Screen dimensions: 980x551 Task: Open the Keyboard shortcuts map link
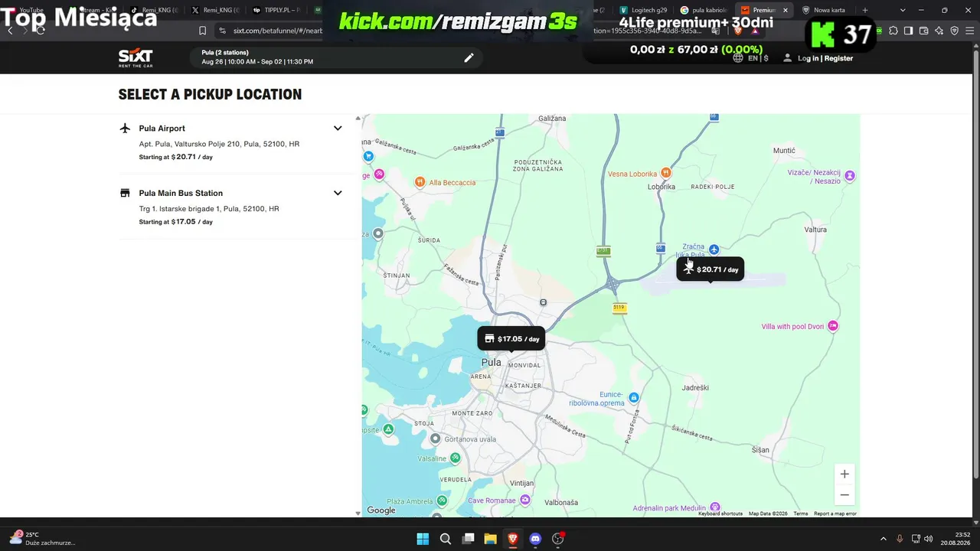tap(720, 514)
